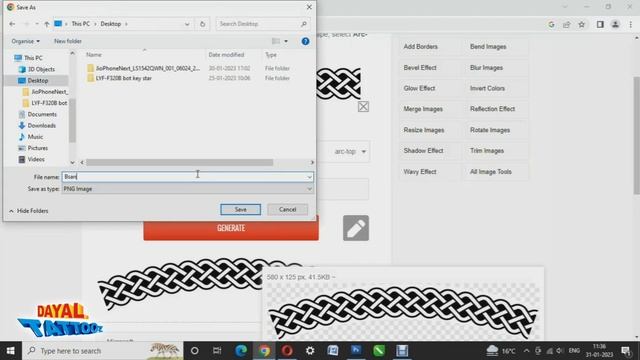
Task: Select This PC in the navigation tree
Action: pyautogui.click(x=33, y=58)
